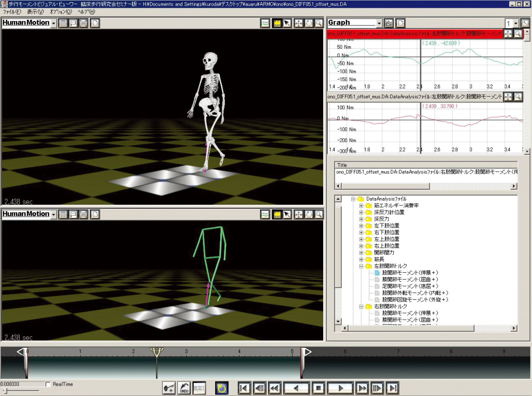Click the RESET button near the playback controls
The width and height of the screenshot is (532, 396).
pyautogui.click(x=200, y=388)
